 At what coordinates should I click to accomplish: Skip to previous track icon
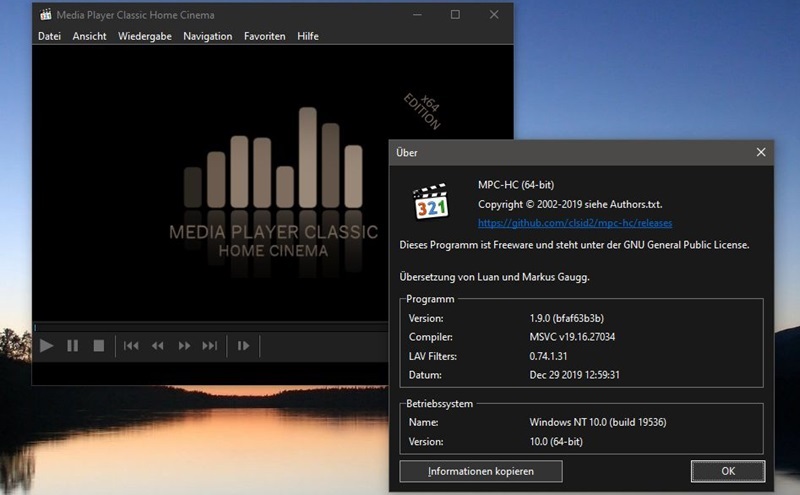[x=131, y=346]
